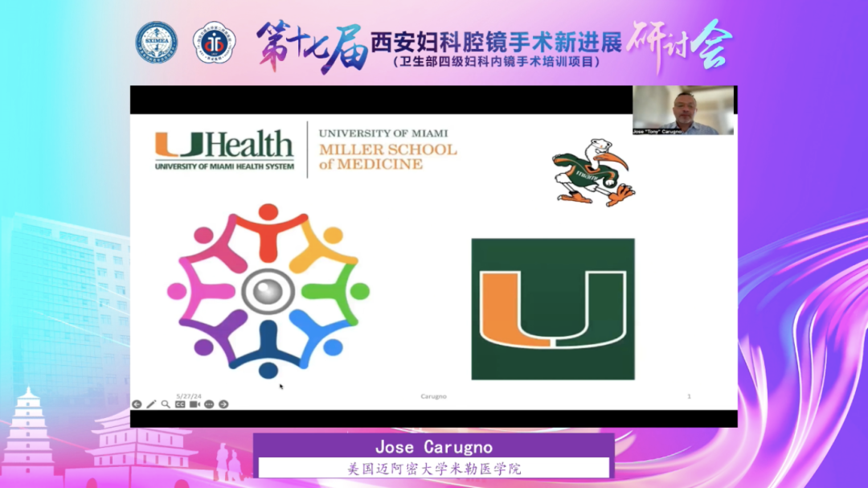Advance to the next slide arrow
This screenshot has width=868, height=488.
(x=223, y=404)
